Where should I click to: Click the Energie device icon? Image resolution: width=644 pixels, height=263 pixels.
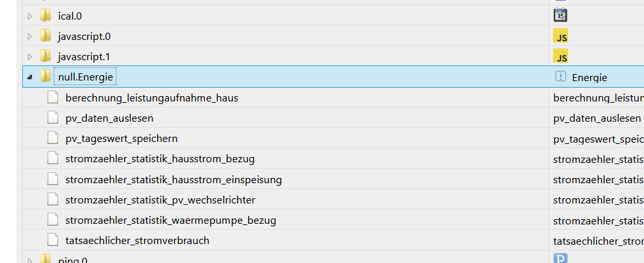pos(560,77)
